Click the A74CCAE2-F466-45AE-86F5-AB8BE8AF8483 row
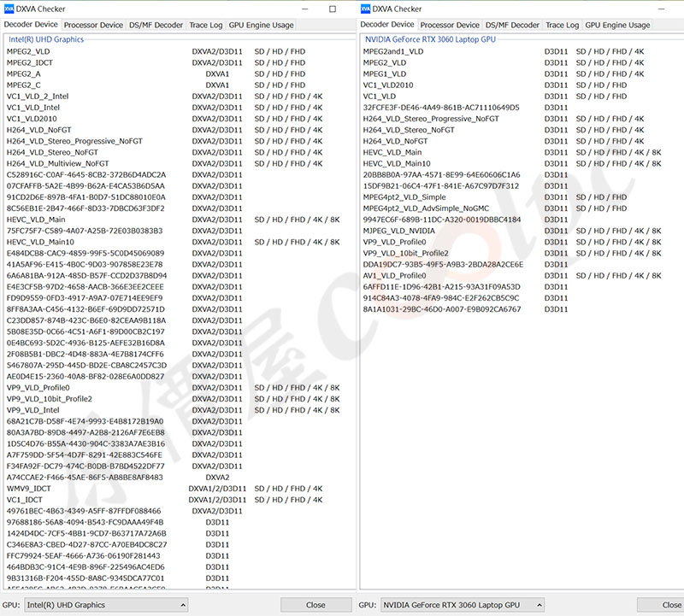The width and height of the screenshot is (684, 616). [x=118, y=478]
